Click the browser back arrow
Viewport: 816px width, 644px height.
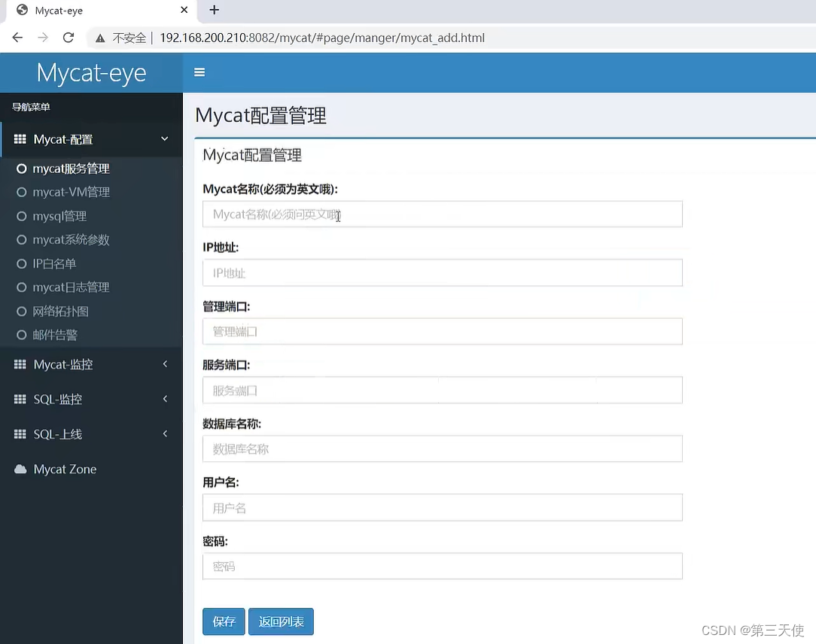coord(17,38)
